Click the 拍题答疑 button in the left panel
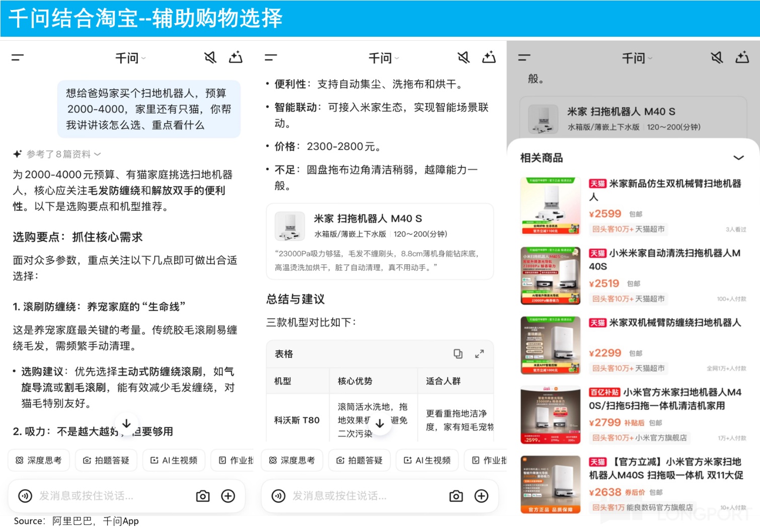Screen dimensions: 760x532 click(x=106, y=460)
